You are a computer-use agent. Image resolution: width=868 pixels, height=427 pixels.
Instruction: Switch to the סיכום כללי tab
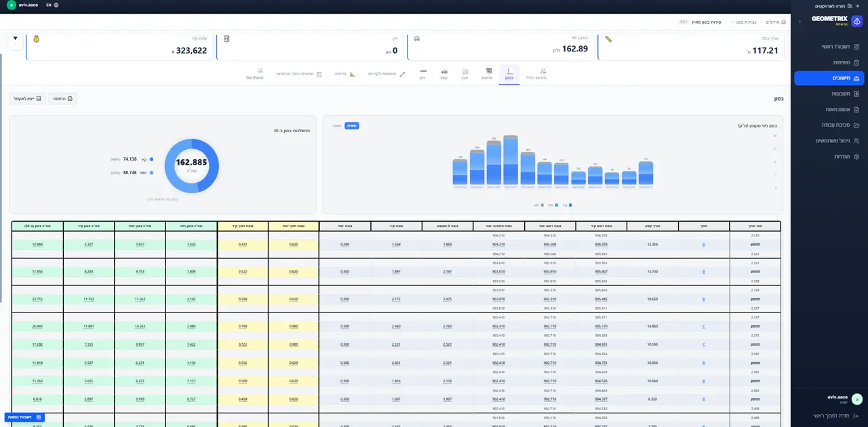[536, 74]
